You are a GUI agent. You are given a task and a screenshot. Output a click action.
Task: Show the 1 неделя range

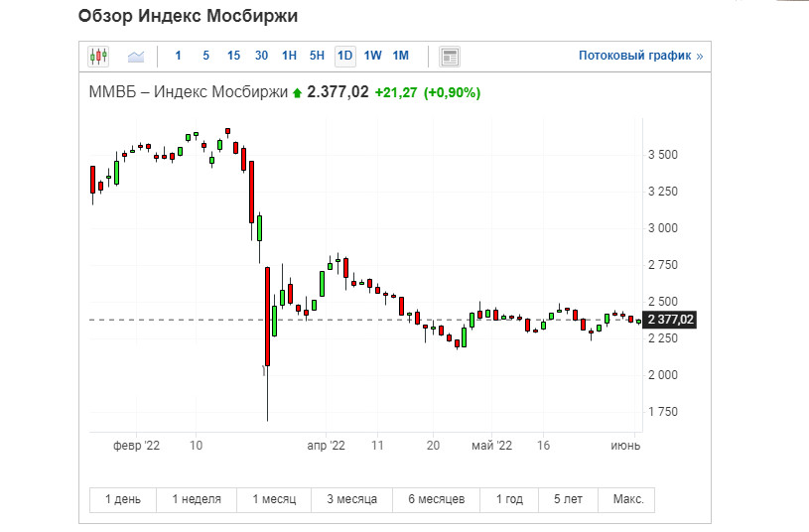[197, 499]
